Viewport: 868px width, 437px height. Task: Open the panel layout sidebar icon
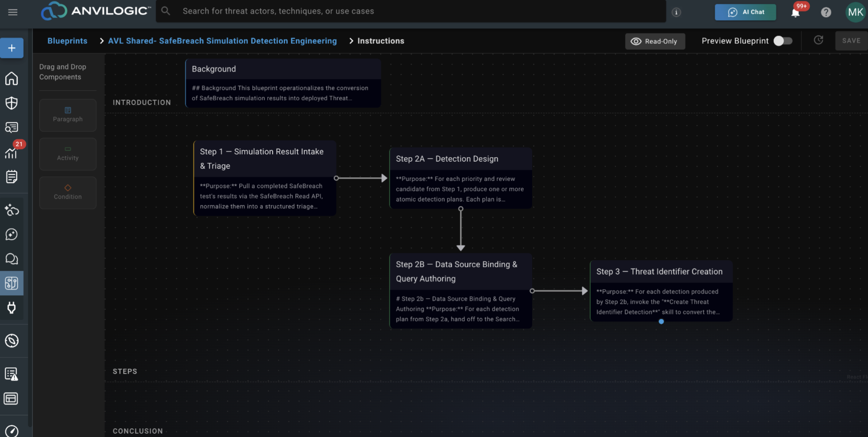(x=11, y=399)
